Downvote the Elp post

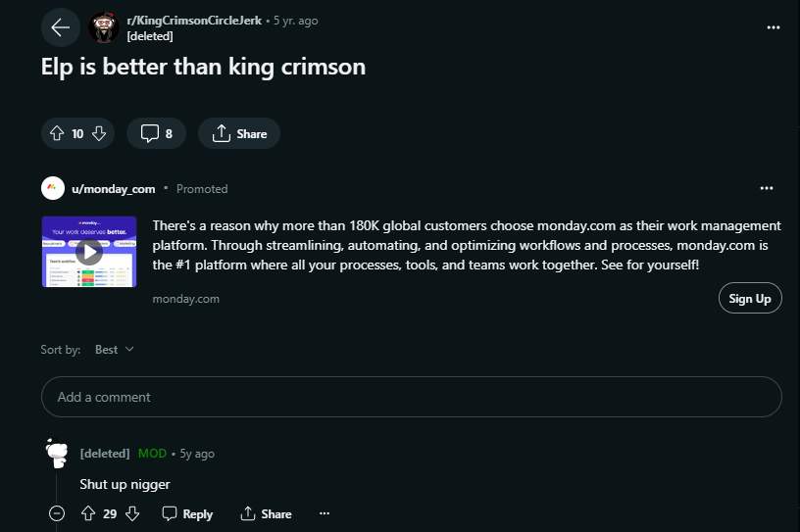coord(99,133)
